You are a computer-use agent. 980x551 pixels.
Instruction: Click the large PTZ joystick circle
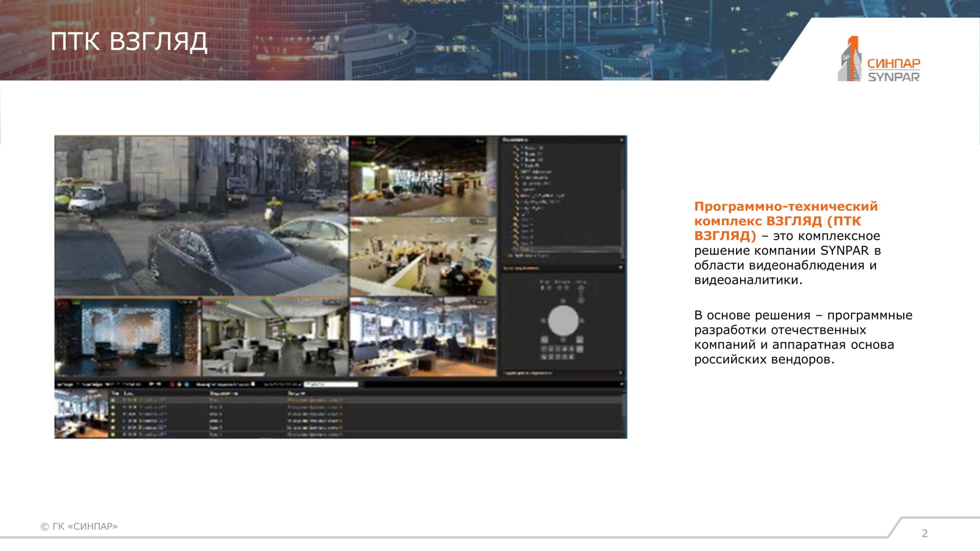(563, 321)
